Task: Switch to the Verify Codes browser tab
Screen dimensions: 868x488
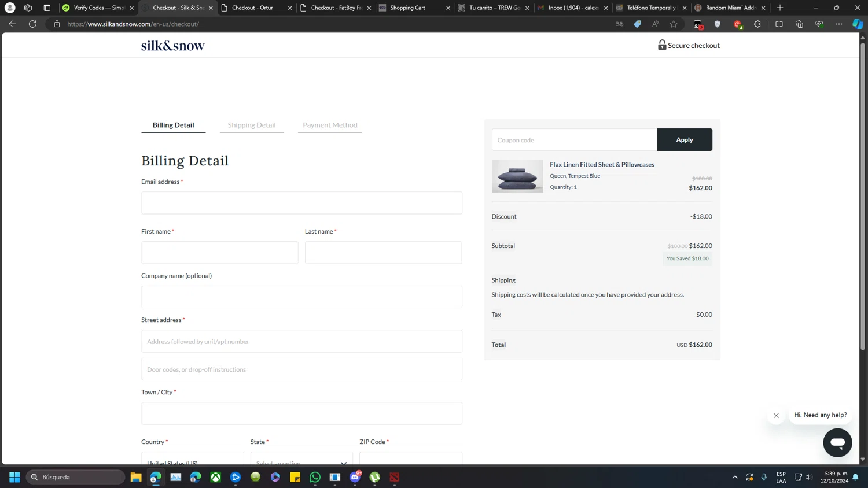Action: coord(98,8)
